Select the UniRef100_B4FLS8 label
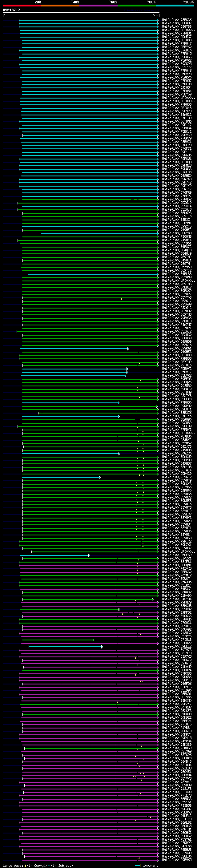The image size is (197, 868). coord(176,274)
